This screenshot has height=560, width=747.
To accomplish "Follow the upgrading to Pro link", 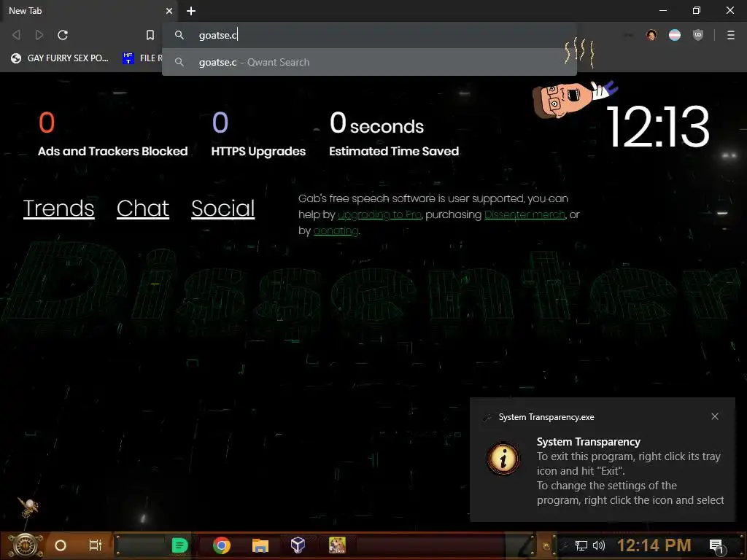I will point(379,215).
